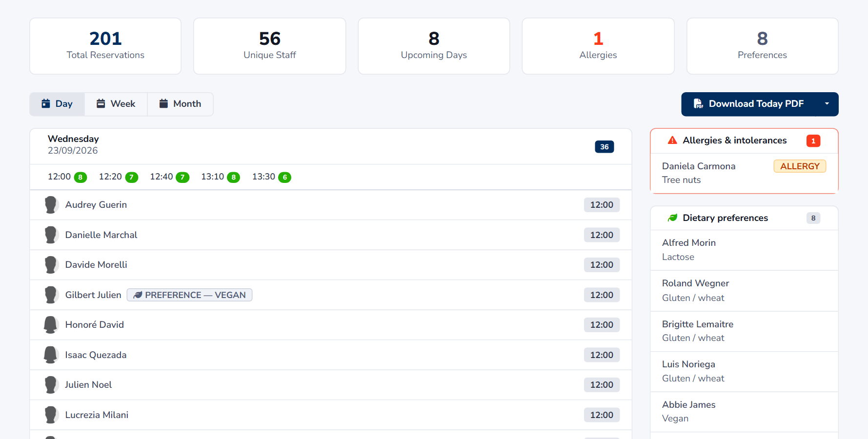Click the 36 reservations count badge
The image size is (868, 439).
pyautogui.click(x=605, y=147)
